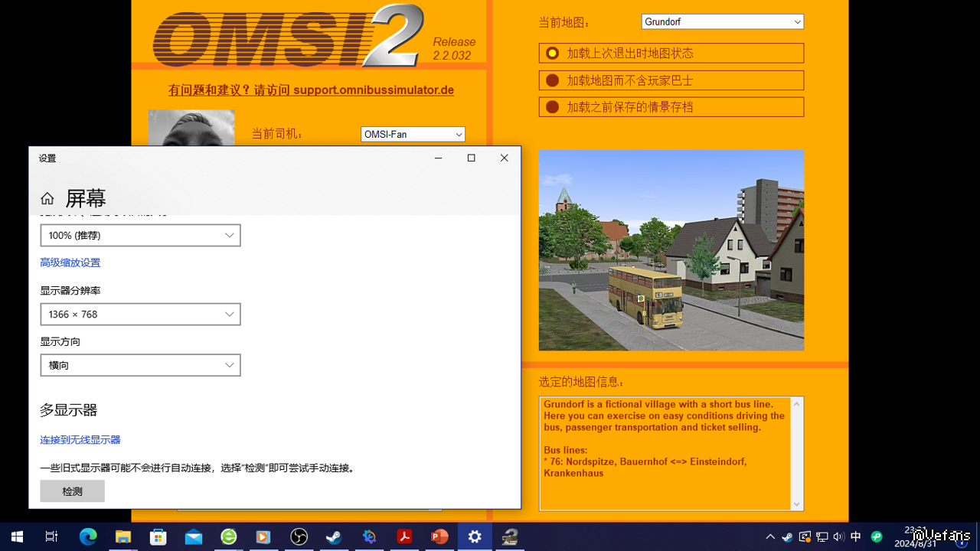
Task: Go to Settings home via the house icon
Action: point(47,199)
